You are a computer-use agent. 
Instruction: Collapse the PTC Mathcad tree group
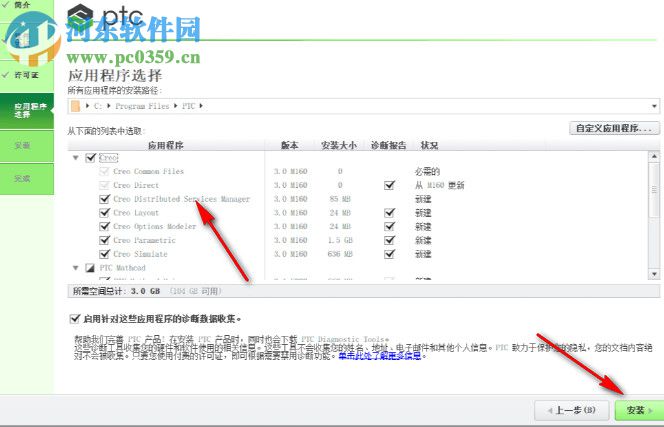pos(76,268)
